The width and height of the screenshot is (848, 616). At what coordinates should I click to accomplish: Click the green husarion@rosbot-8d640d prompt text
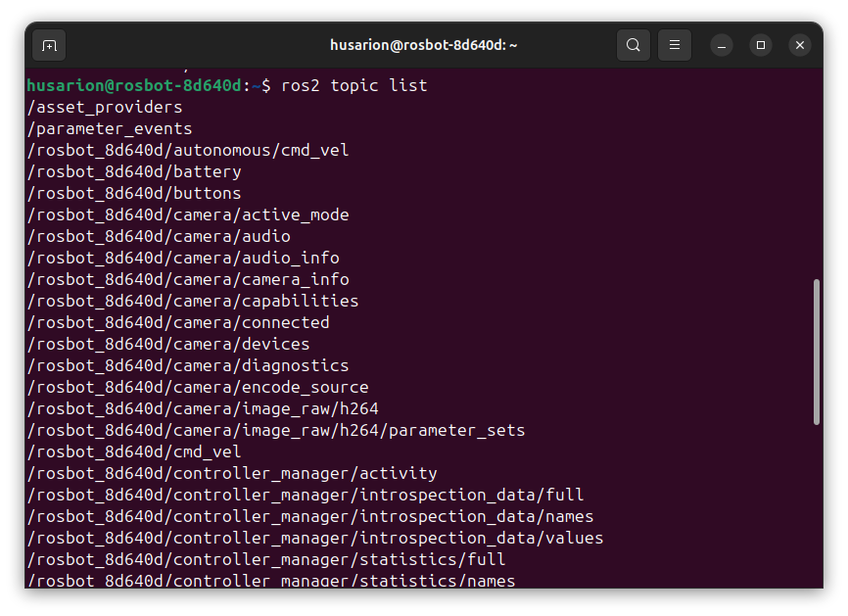pyautogui.click(x=134, y=85)
